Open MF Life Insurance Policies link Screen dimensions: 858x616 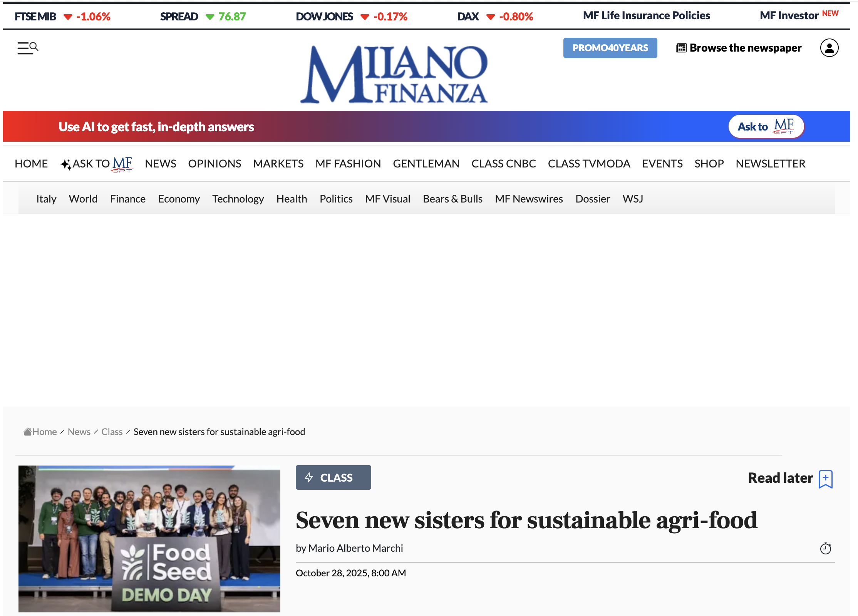(646, 15)
